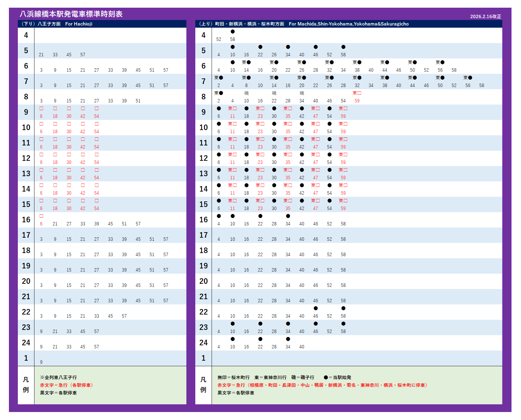This screenshot has width=521, height=420.
Task: Click the 東● marker above 7:56 departure
Action: coord(467,78)
